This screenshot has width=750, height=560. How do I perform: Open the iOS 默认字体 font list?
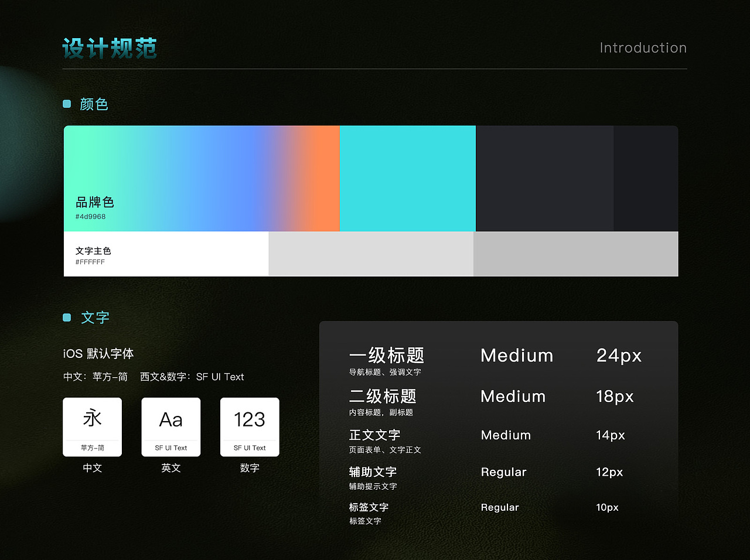pos(98,353)
